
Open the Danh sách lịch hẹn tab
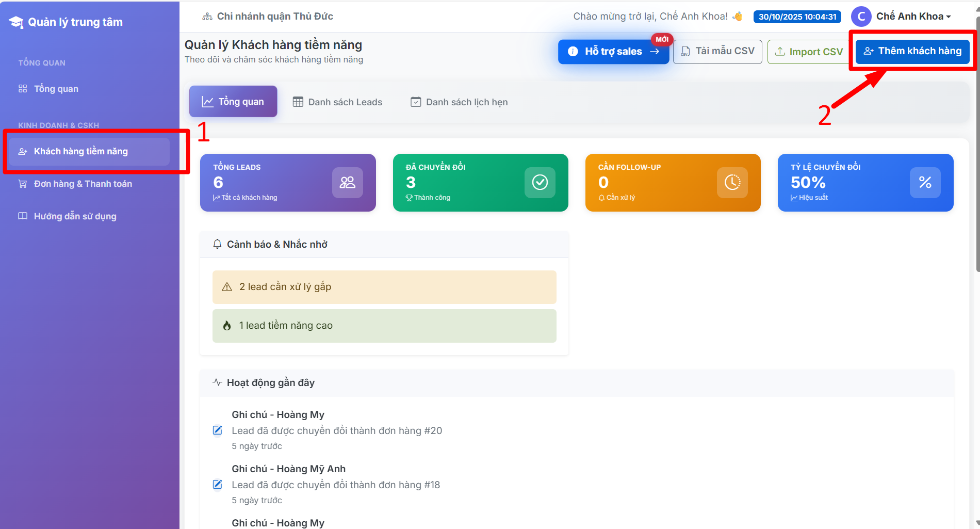459,102
